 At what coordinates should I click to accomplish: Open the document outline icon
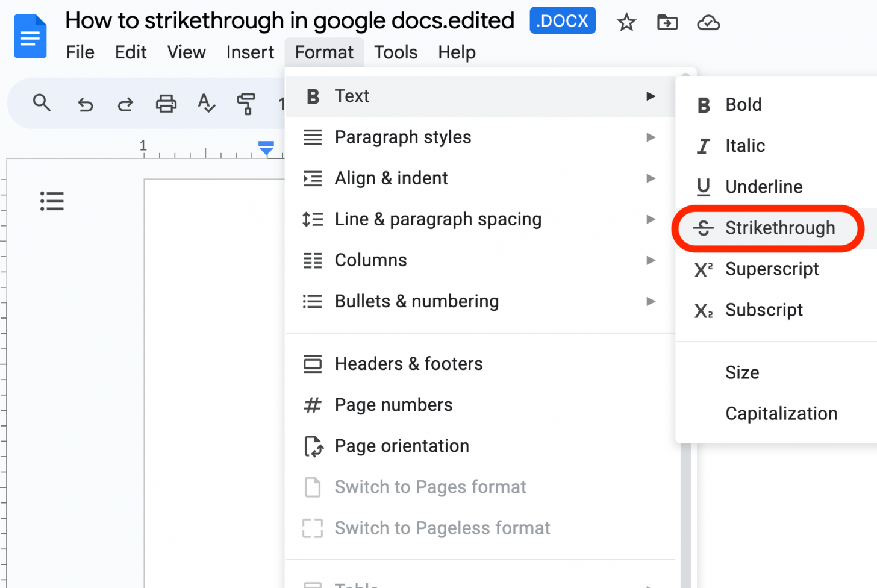click(x=52, y=201)
